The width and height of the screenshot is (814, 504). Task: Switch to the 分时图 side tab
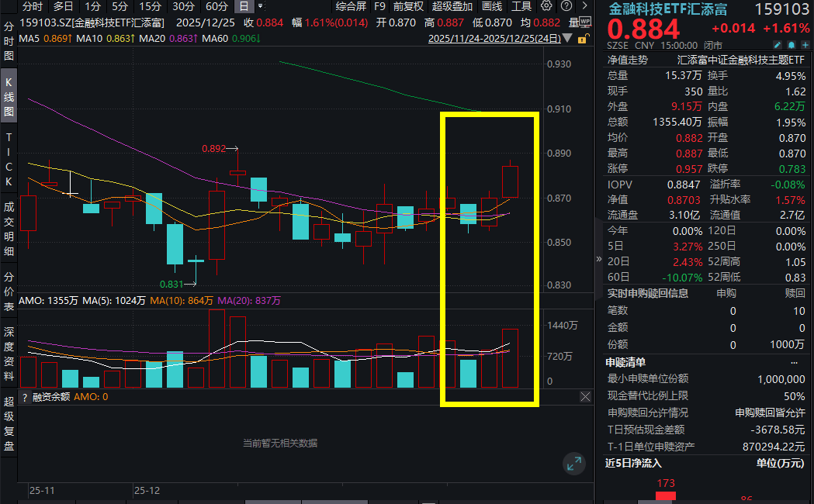point(9,41)
